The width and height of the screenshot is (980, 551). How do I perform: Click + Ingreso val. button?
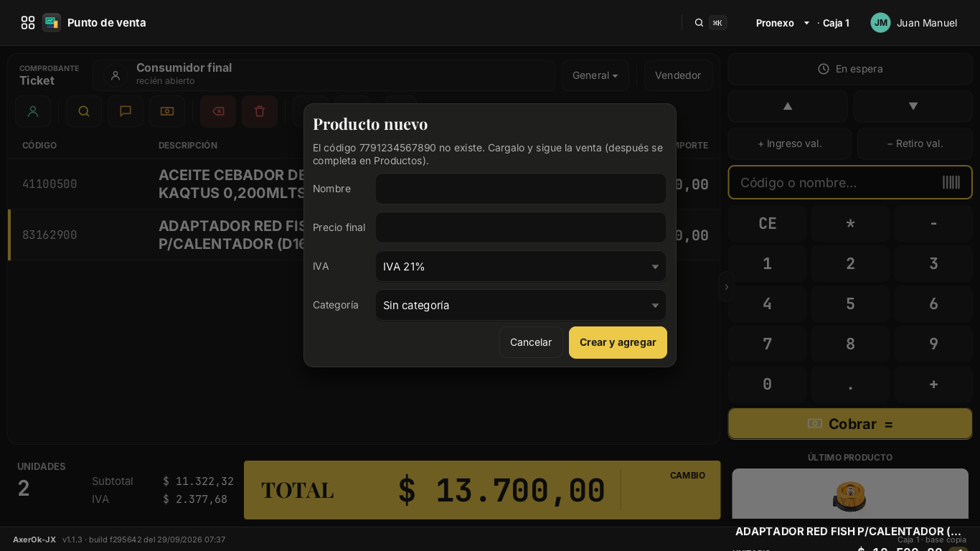point(790,143)
